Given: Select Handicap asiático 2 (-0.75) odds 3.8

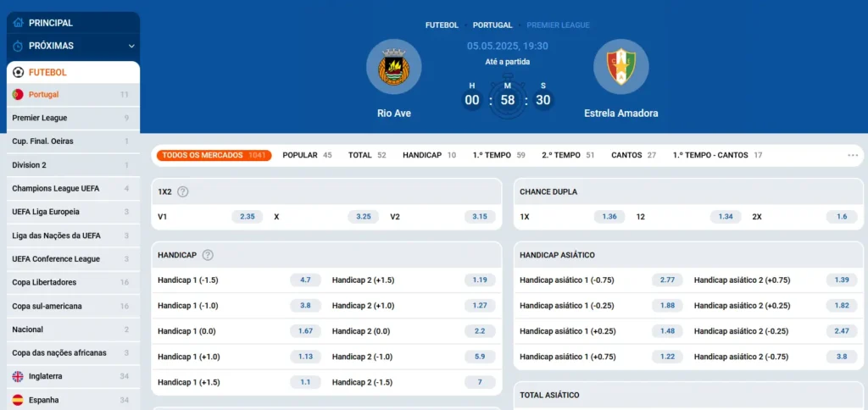Looking at the screenshot, I should pyautogui.click(x=842, y=357).
